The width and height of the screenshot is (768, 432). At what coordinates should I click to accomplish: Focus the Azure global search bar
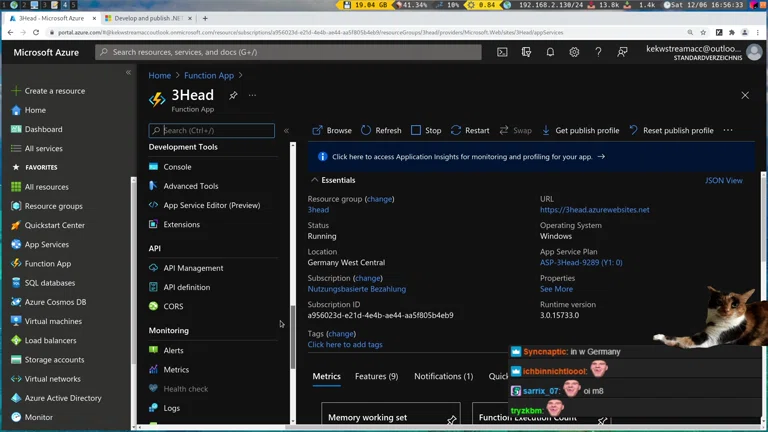pyautogui.click(x=288, y=52)
